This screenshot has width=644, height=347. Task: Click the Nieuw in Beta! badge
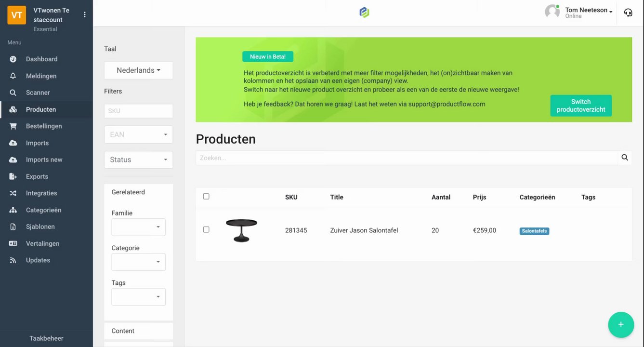(268, 56)
